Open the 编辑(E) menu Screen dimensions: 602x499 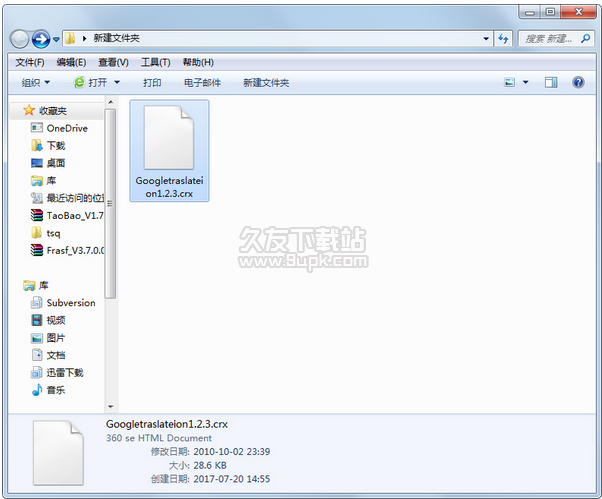pos(71,62)
